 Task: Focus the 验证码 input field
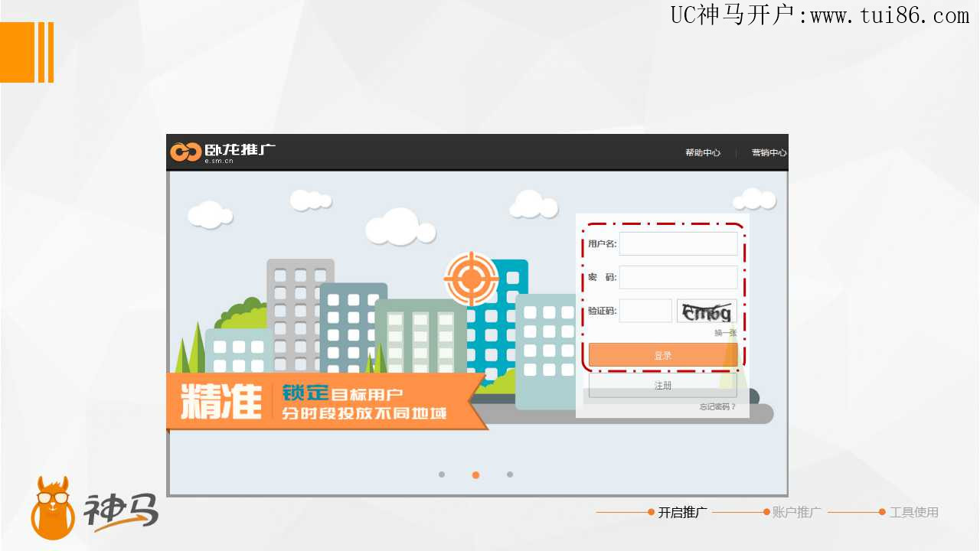click(645, 311)
